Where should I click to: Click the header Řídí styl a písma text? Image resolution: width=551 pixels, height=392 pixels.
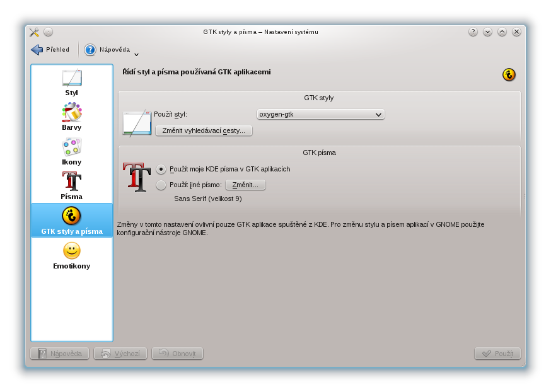click(197, 72)
